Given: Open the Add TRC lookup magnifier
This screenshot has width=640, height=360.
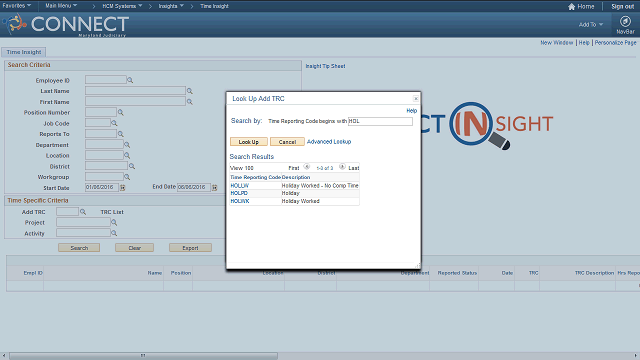Looking at the screenshot, I should [x=83, y=212].
